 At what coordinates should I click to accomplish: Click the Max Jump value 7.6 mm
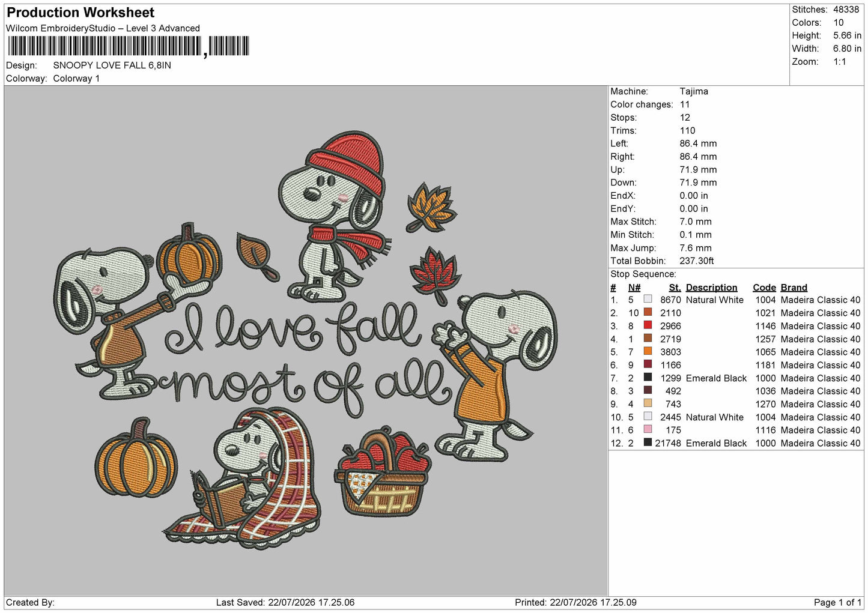696,248
